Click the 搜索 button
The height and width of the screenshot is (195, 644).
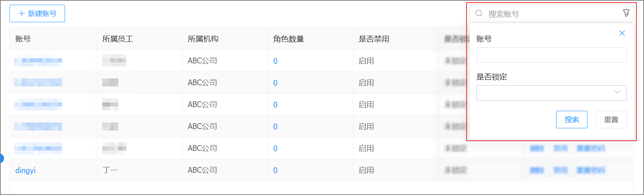(571, 120)
